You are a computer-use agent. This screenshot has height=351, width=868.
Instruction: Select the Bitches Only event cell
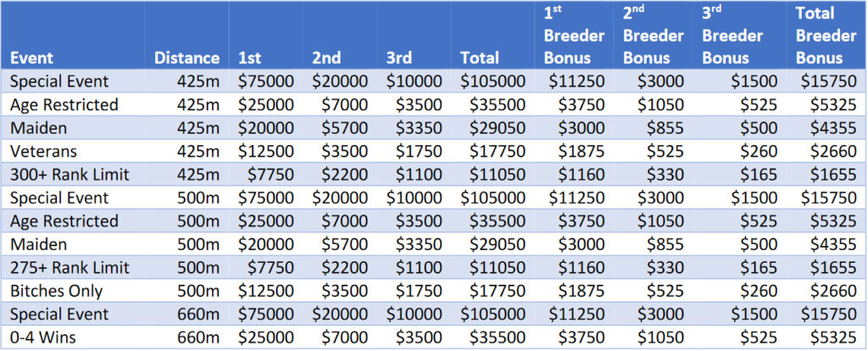pyautogui.click(x=56, y=291)
